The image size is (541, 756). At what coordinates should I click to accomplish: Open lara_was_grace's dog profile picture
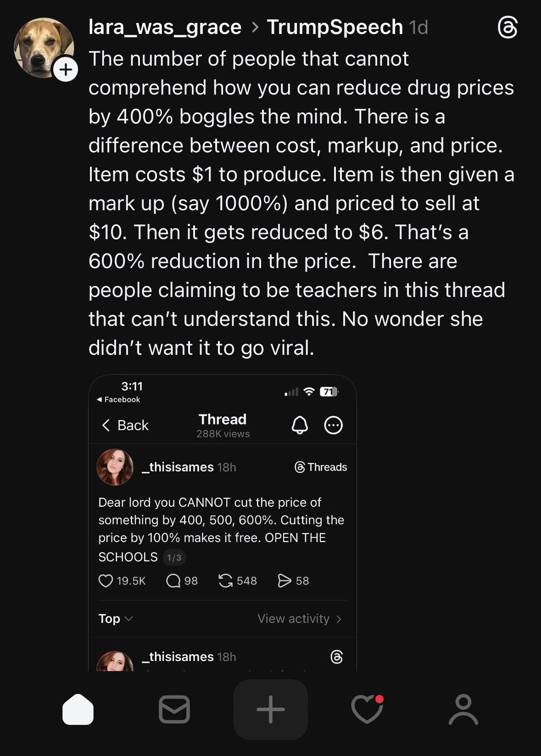tap(43, 47)
